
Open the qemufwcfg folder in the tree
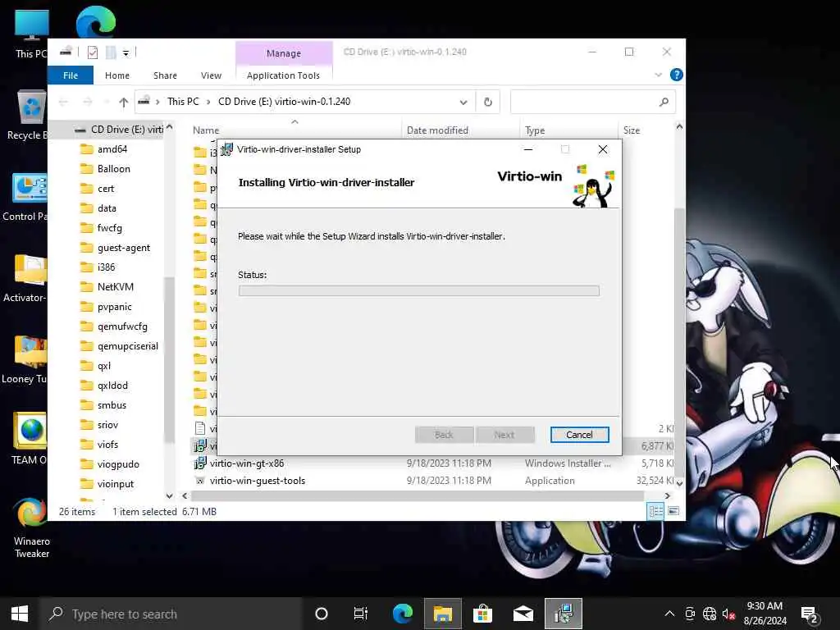point(122,326)
